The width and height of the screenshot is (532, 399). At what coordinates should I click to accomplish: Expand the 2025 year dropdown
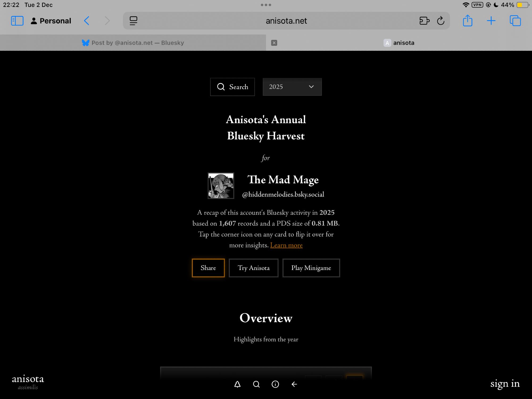click(292, 87)
